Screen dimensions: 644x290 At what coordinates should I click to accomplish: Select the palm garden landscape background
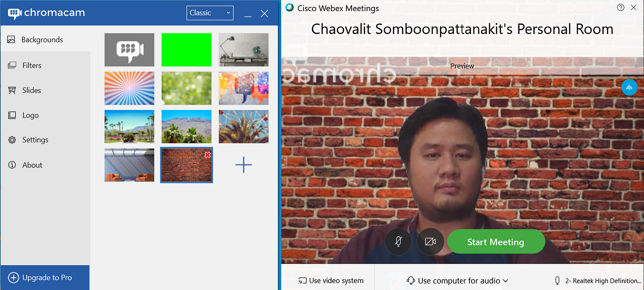pyautogui.click(x=129, y=126)
